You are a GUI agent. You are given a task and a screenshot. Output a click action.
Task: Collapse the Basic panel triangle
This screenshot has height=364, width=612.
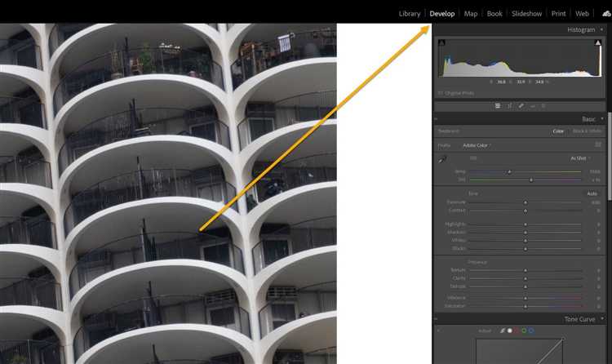coord(602,118)
